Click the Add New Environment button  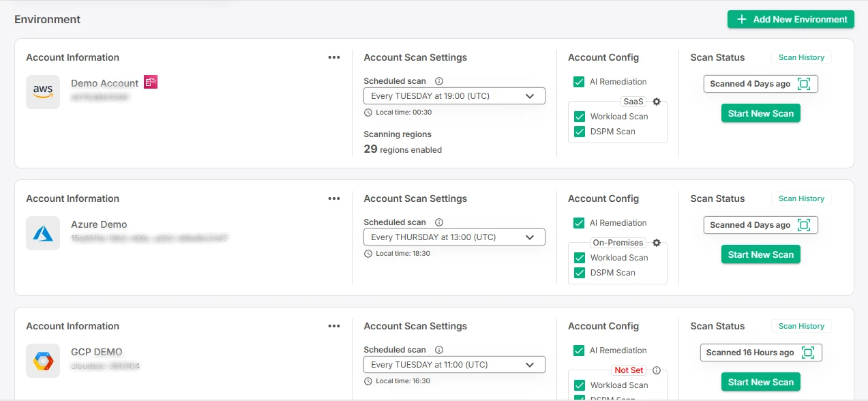coord(791,19)
